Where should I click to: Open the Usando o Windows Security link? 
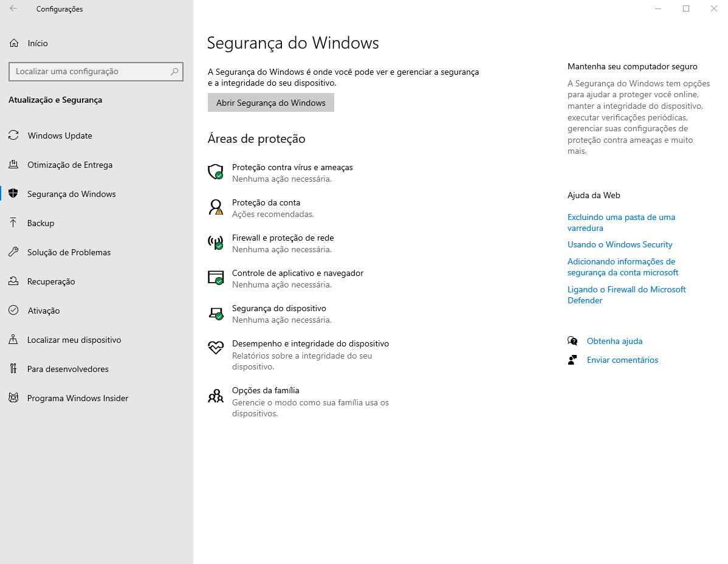619,244
